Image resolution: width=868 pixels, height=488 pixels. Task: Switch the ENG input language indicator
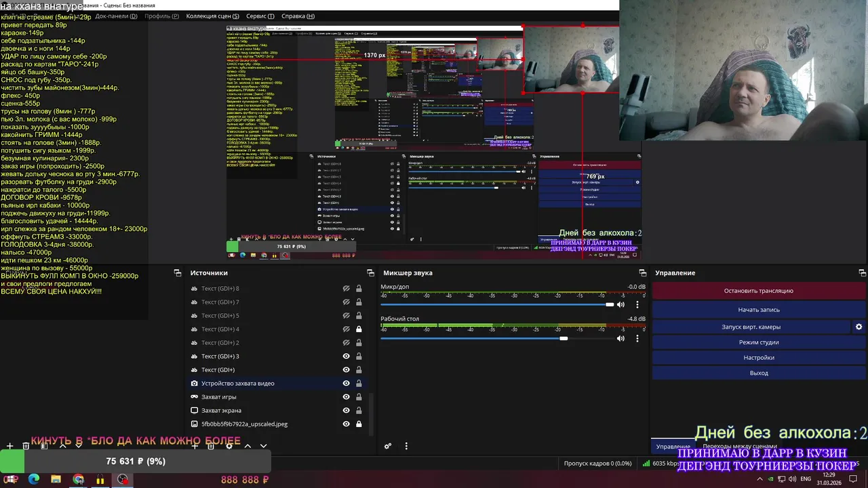[806, 479]
